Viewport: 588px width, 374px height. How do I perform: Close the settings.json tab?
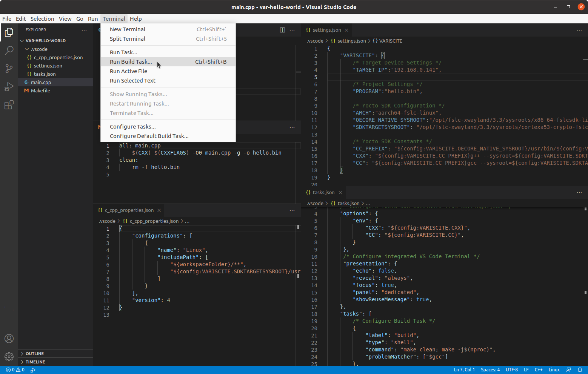tap(346, 30)
